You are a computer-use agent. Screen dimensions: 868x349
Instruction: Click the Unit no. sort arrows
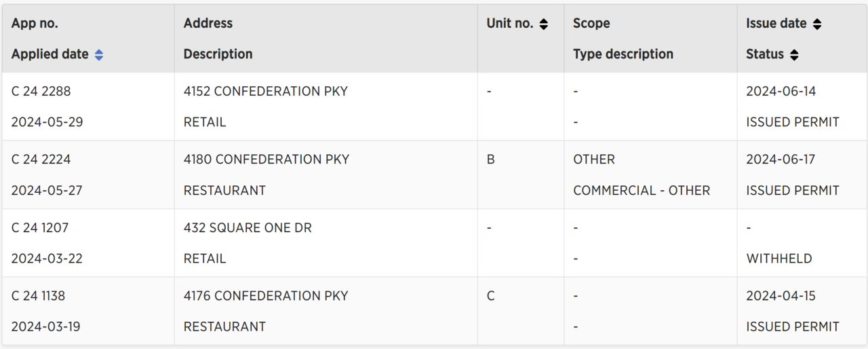543,24
